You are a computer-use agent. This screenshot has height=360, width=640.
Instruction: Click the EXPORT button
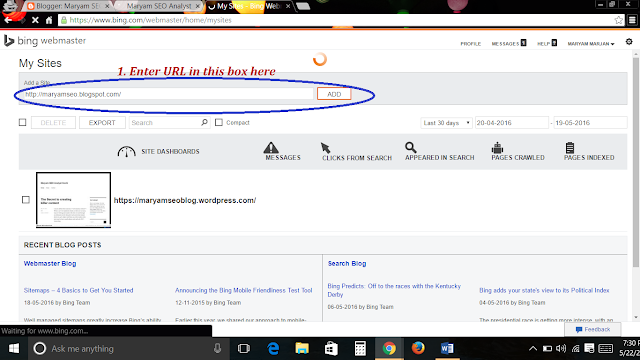click(x=102, y=123)
